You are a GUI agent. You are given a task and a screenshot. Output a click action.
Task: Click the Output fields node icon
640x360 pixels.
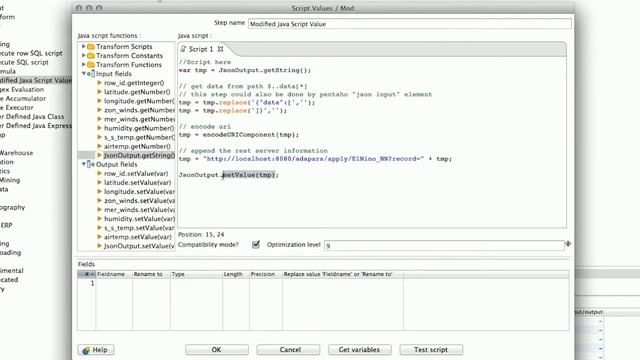pos(91,164)
